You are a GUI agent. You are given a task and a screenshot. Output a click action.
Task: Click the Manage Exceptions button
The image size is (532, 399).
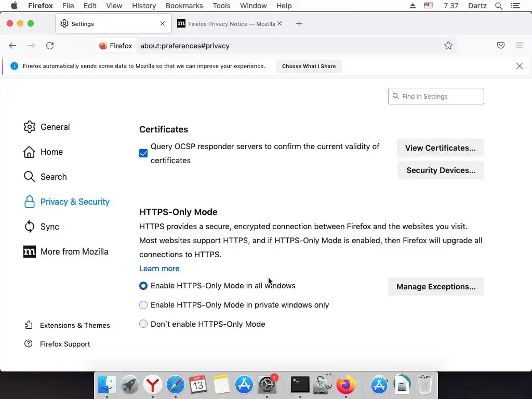pyautogui.click(x=436, y=287)
